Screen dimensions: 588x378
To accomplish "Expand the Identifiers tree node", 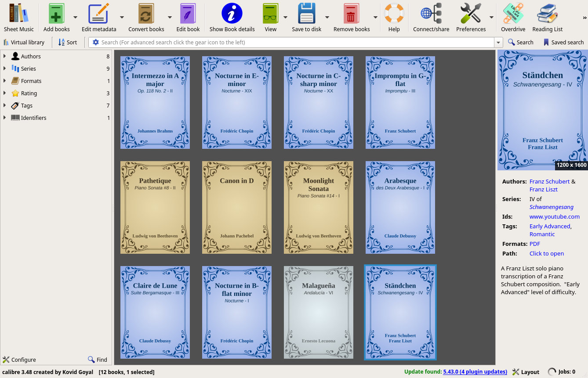I will [5, 118].
